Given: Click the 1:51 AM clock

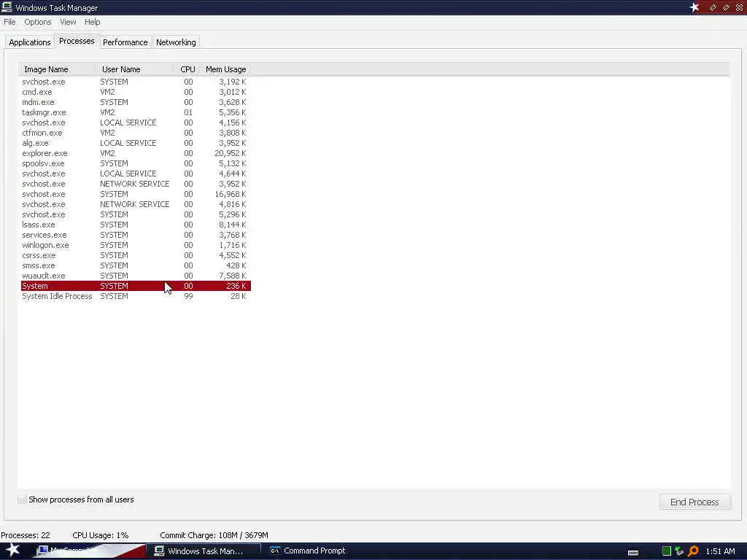Looking at the screenshot, I should click(x=720, y=551).
